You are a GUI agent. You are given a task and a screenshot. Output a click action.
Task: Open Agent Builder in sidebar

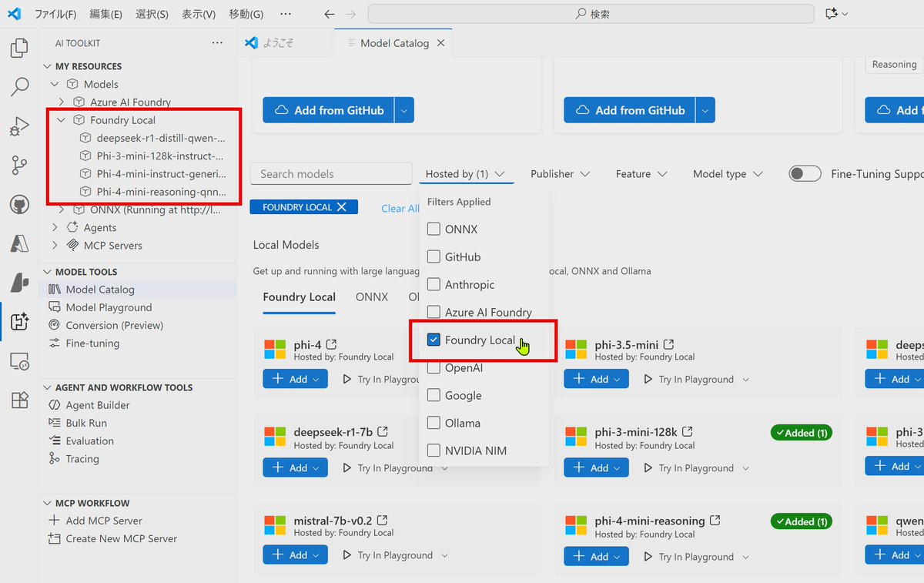coord(98,405)
